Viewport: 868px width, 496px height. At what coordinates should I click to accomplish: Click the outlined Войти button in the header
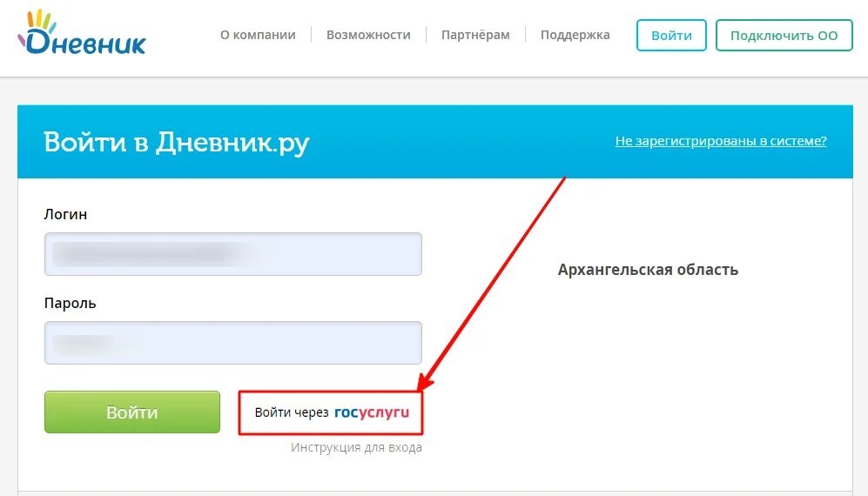[x=671, y=36]
